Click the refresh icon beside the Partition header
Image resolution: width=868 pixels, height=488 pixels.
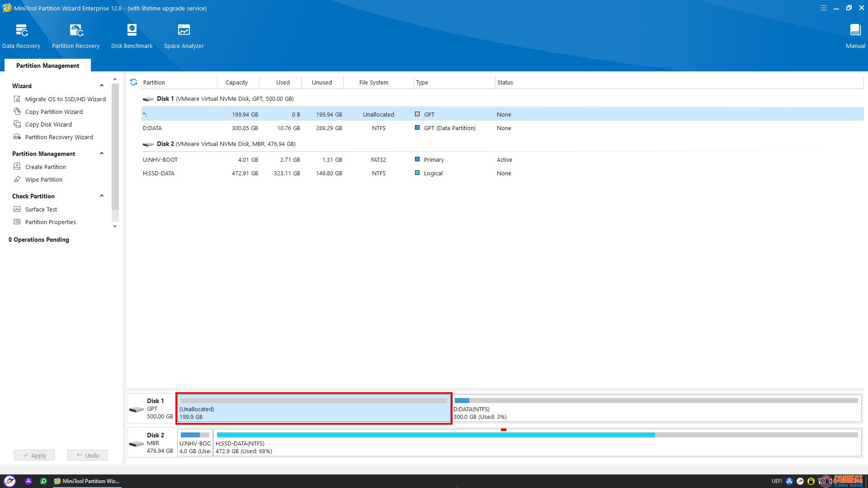point(133,82)
